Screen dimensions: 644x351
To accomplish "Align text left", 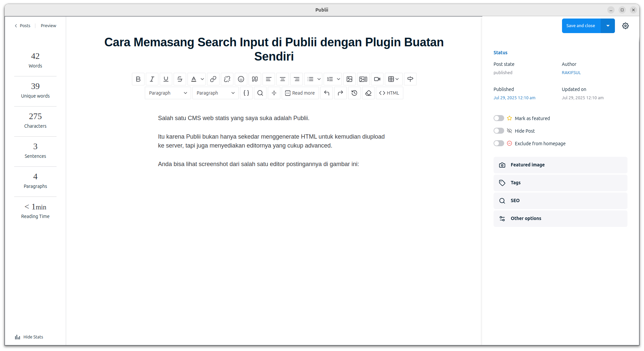I will pyautogui.click(x=269, y=79).
